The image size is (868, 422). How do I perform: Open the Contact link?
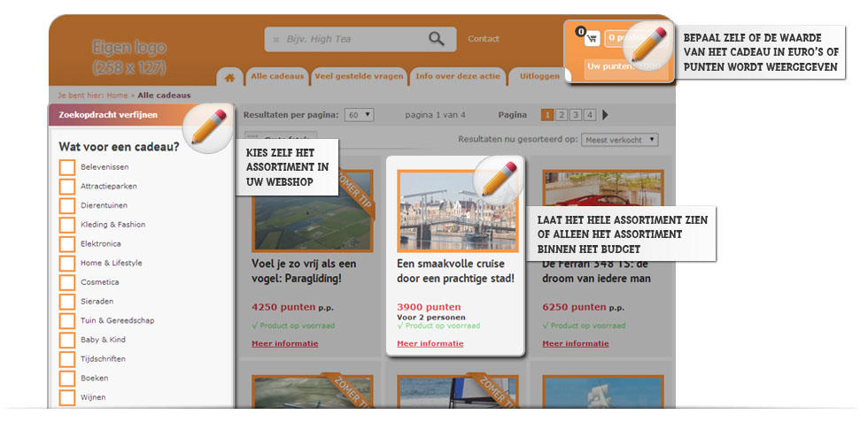484,39
